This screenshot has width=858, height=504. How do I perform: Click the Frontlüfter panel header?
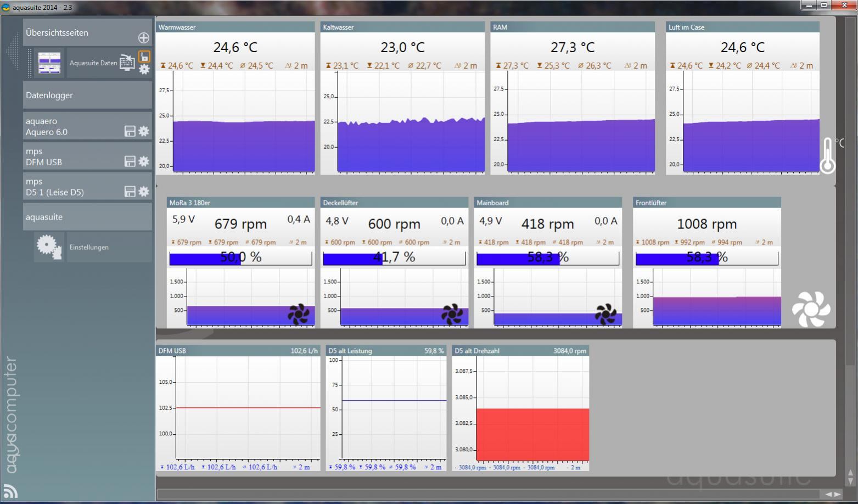click(706, 203)
